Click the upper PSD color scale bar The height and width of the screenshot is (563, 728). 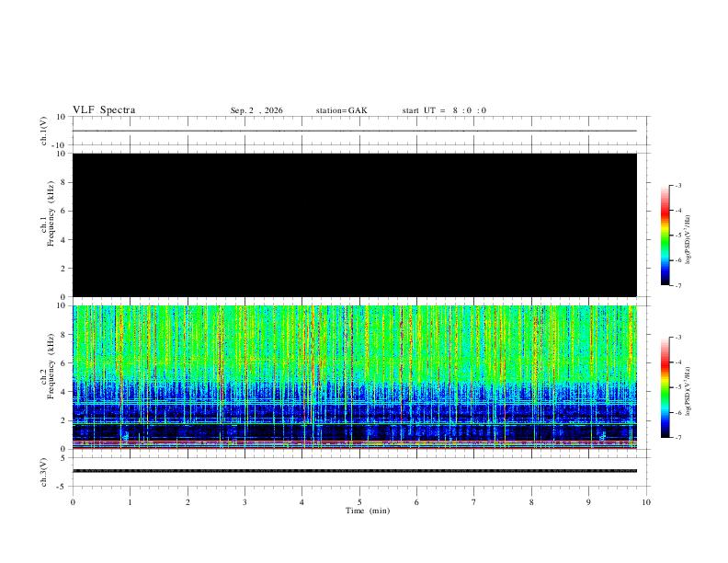point(665,236)
